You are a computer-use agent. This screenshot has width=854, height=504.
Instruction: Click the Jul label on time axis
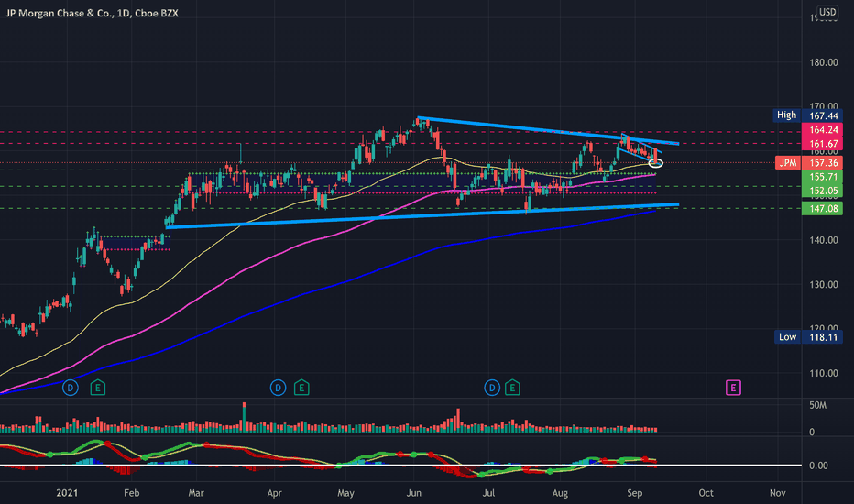(489, 493)
